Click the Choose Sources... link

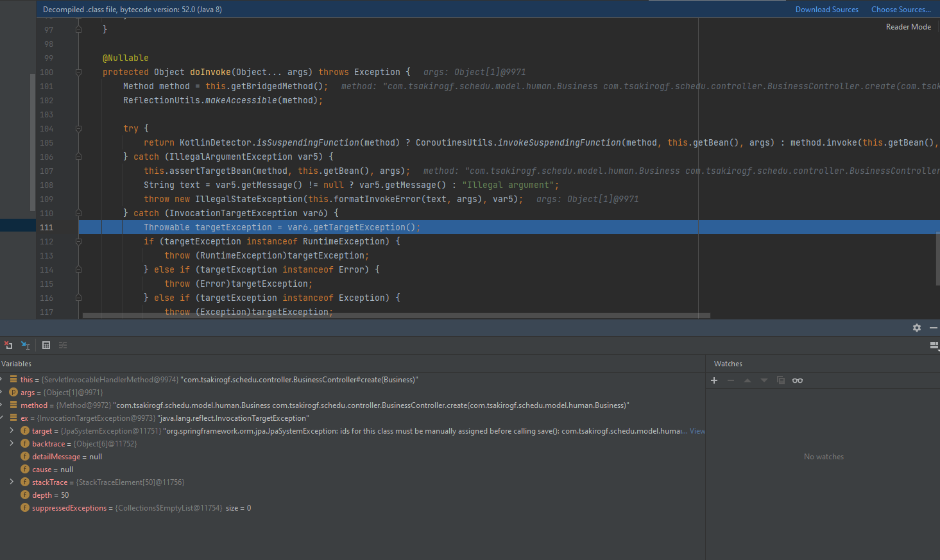(x=901, y=10)
